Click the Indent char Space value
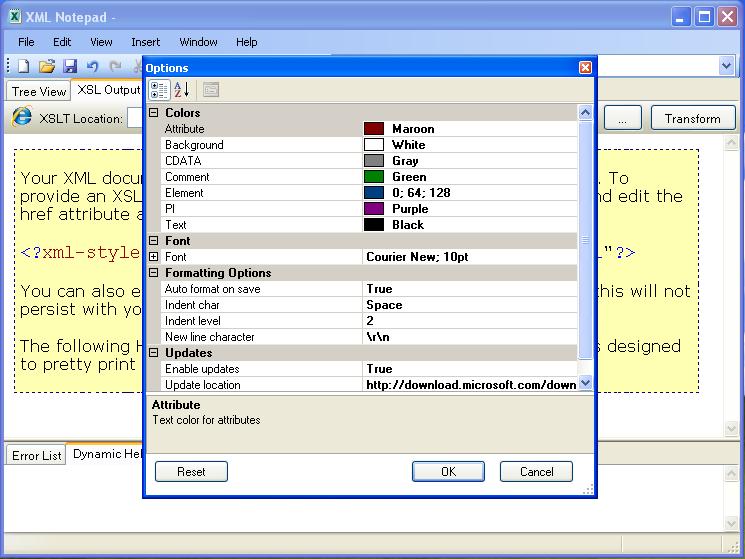The height and width of the screenshot is (559, 745). pyautogui.click(x=384, y=304)
